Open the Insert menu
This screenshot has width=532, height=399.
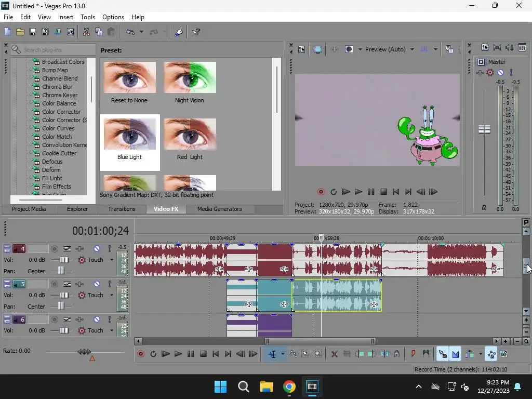65,17
